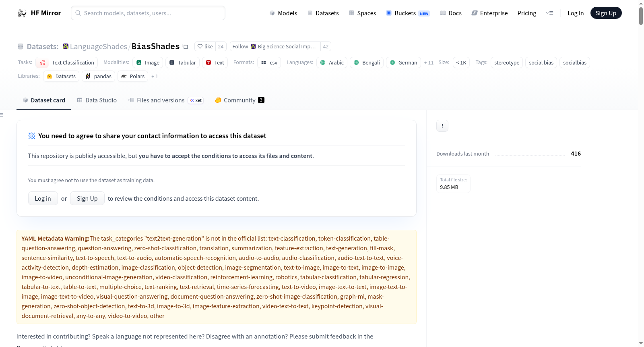Like the BiasShades dataset
The height and width of the screenshot is (347, 644).
[x=205, y=46]
